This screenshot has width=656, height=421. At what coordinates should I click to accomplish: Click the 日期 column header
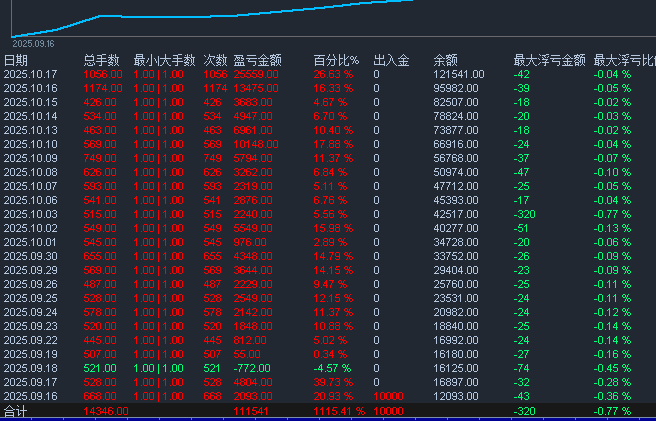(x=16, y=60)
